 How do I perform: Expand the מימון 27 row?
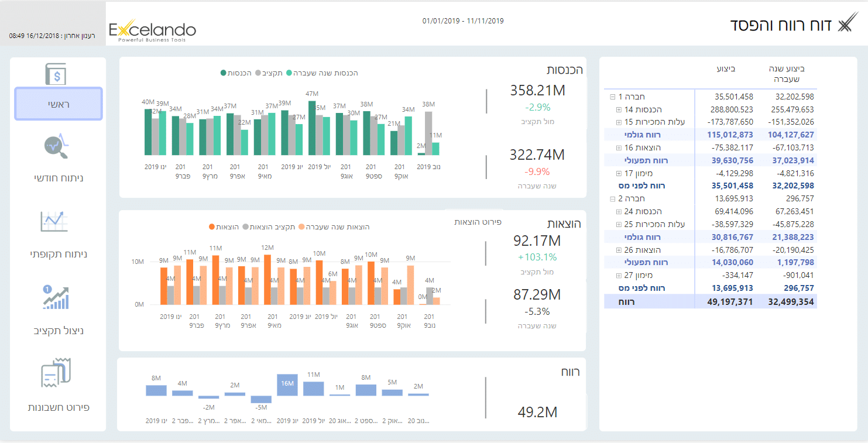(x=619, y=276)
